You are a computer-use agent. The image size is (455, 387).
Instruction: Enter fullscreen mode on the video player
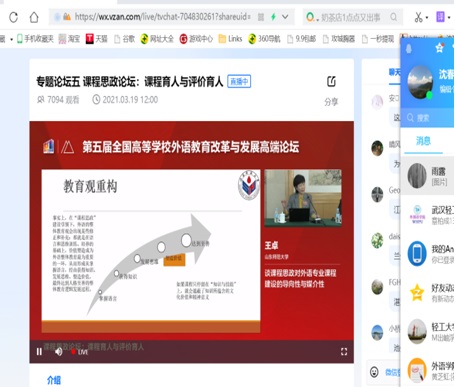click(x=344, y=351)
